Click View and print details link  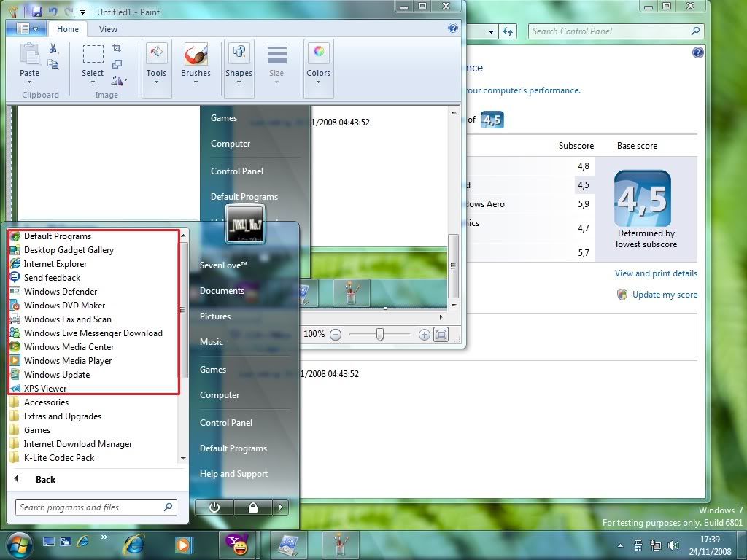pos(656,273)
